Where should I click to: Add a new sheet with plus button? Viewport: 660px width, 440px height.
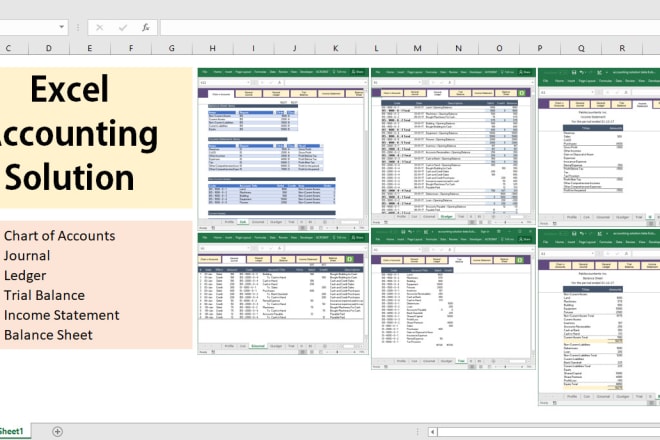click(x=58, y=432)
